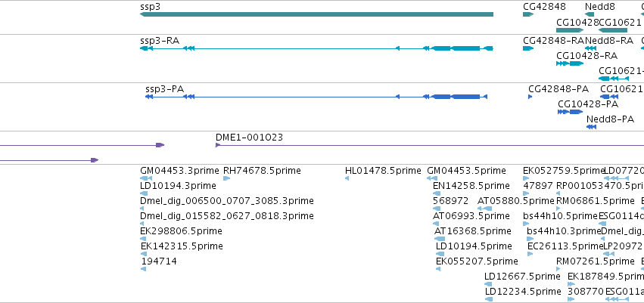The height and width of the screenshot is (303, 644).
Task: Select LD10194.5prime EST label
Action: [x=474, y=246]
